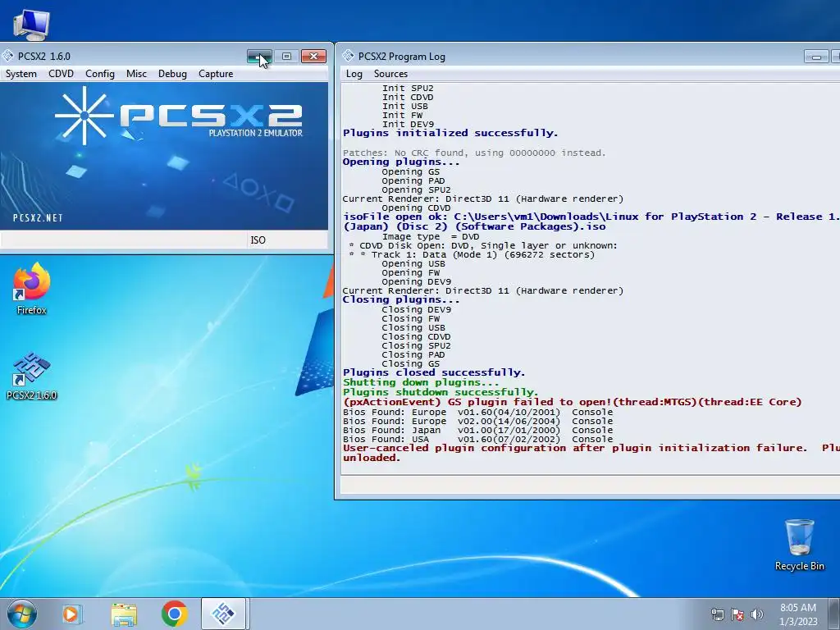Click the 'Plugins closed successfully.' log line
The image size is (840, 630).
coord(434,372)
